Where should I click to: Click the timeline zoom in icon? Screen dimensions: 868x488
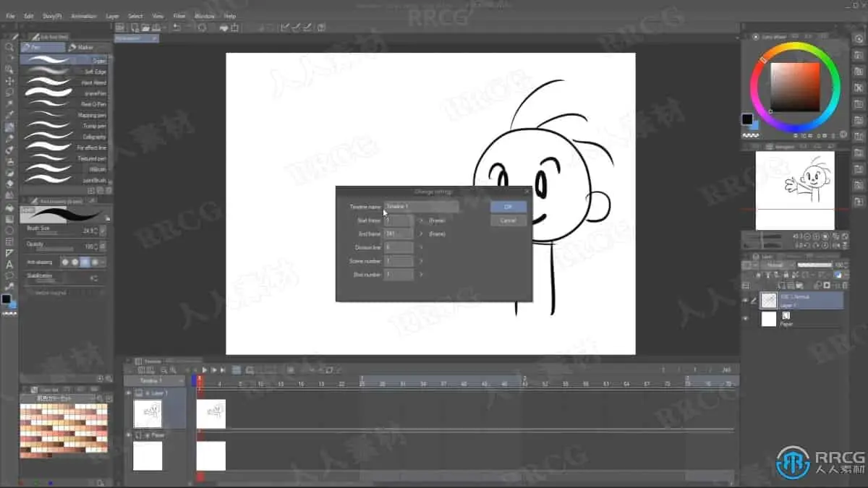[x=174, y=369]
